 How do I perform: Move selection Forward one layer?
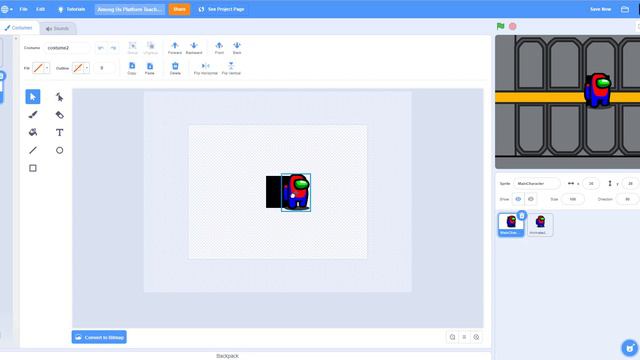[175, 47]
